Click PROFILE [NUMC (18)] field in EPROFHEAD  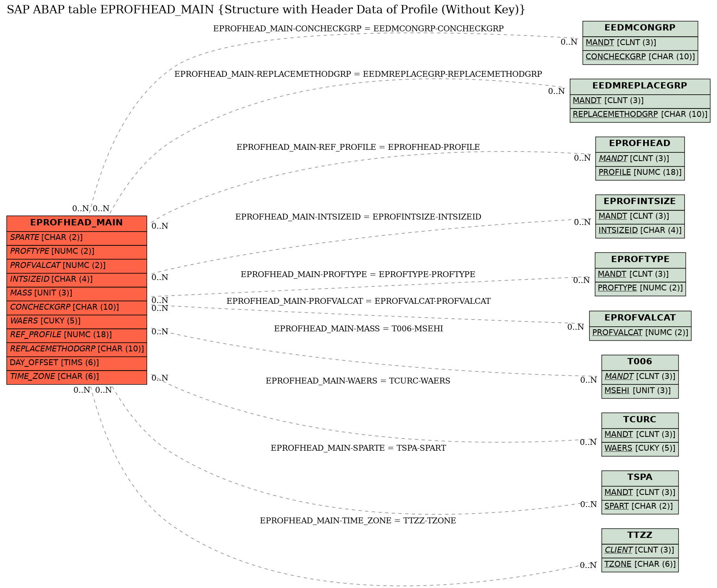tap(640, 173)
